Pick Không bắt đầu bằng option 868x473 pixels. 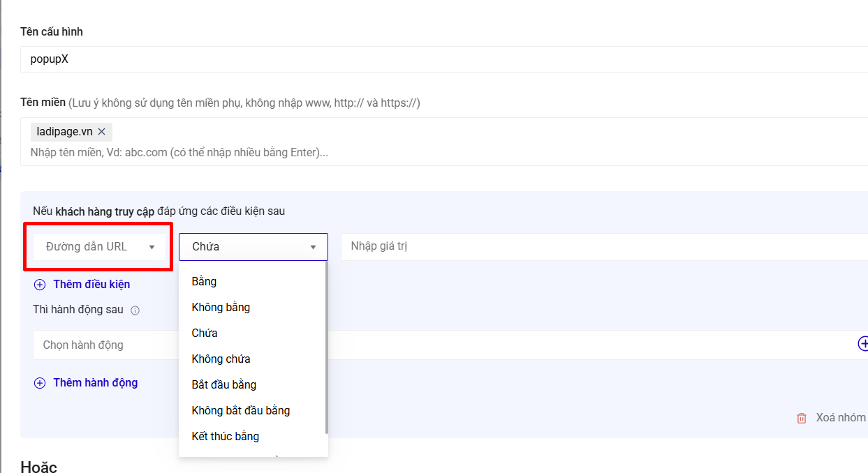pos(253,411)
